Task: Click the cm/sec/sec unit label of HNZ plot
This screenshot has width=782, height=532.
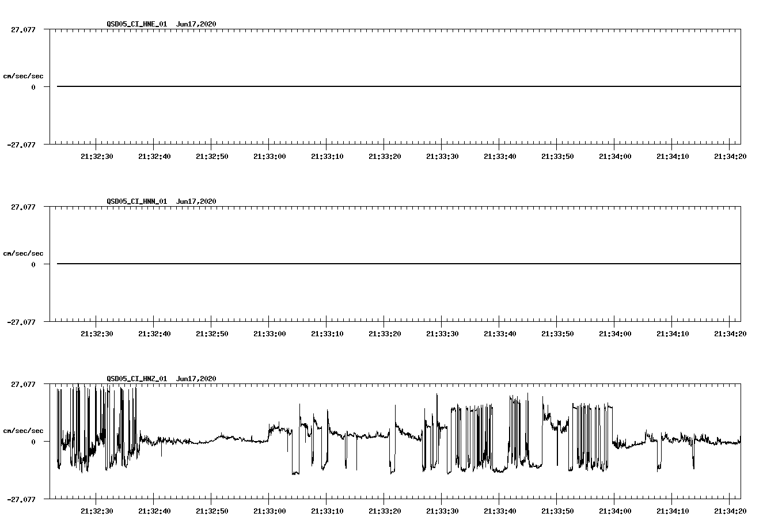Action: click(24, 431)
